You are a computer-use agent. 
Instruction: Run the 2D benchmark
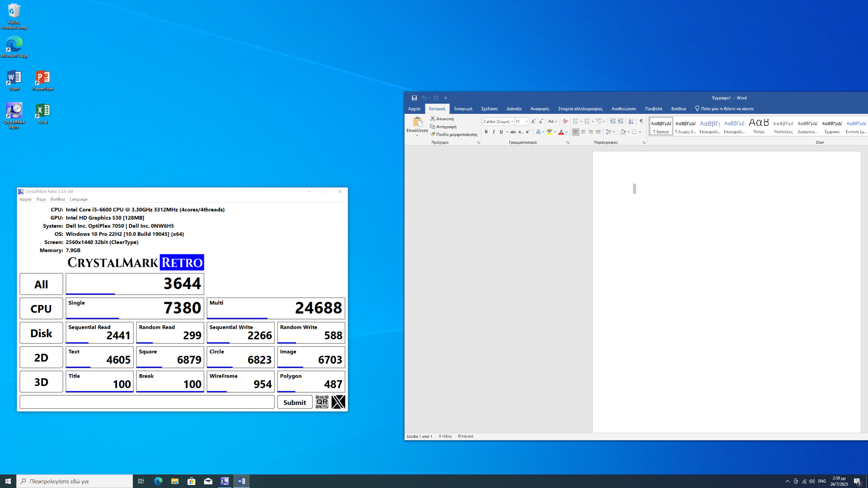point(41,357)
